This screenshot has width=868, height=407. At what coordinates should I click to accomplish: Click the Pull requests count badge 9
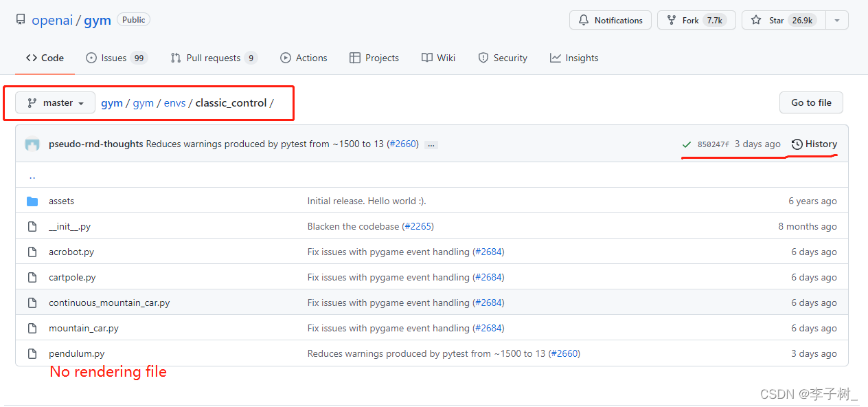tap(251, 58)
